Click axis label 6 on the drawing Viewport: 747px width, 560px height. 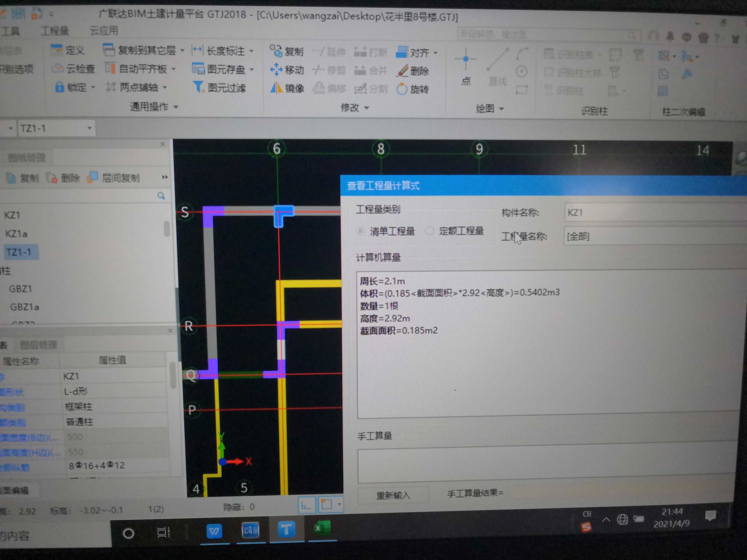point(277,149)
